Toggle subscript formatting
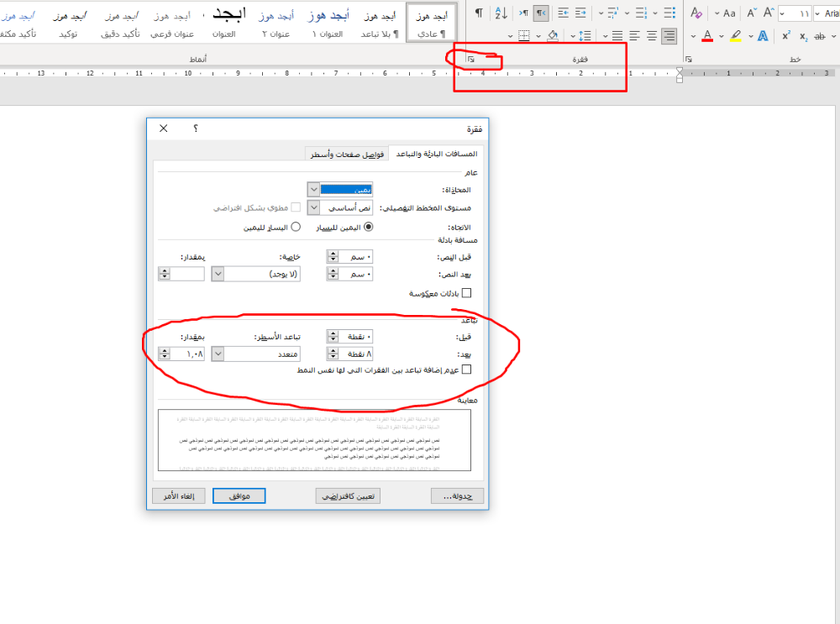 [x=804, y=36]
